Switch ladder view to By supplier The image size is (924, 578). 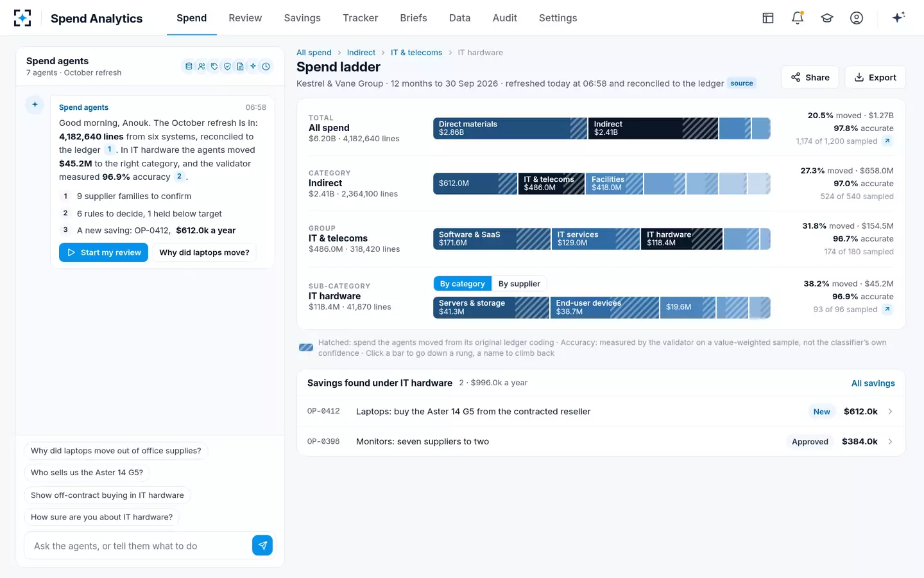point(519,284)
